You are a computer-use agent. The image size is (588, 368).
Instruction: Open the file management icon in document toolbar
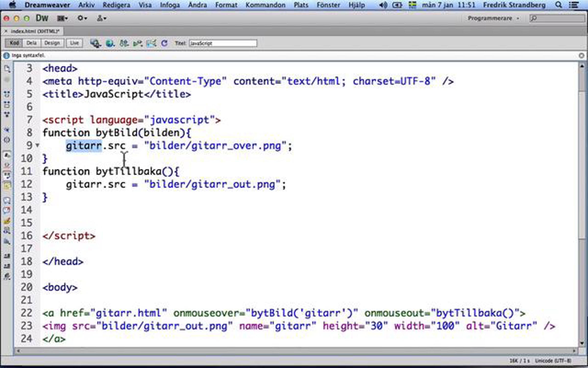coord(124,43)
